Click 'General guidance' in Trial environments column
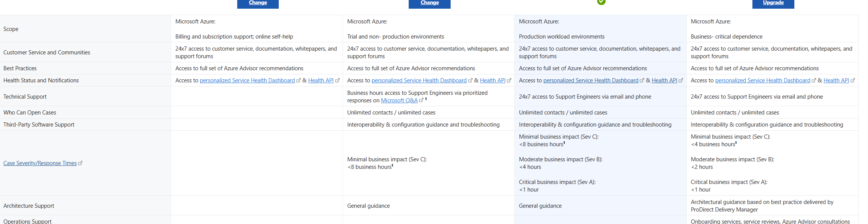This screenshot has height=224, width=868. pos(369,206)
